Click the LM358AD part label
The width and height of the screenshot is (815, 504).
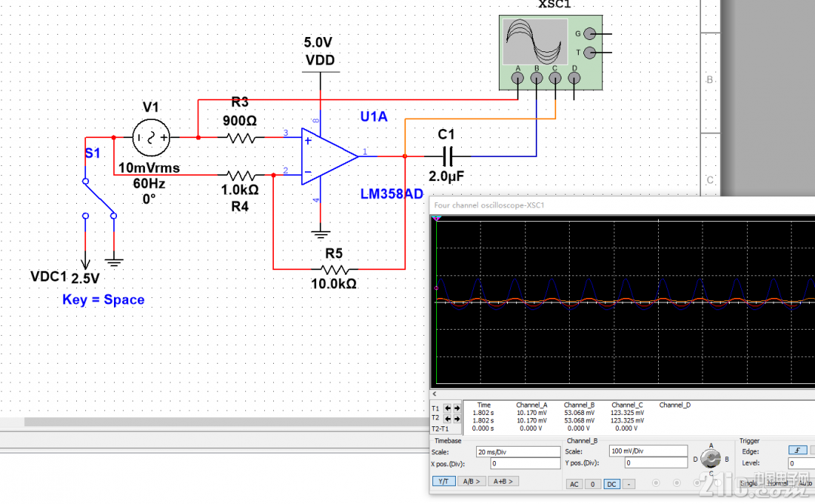pyautogui.click(x=392, y=195)
